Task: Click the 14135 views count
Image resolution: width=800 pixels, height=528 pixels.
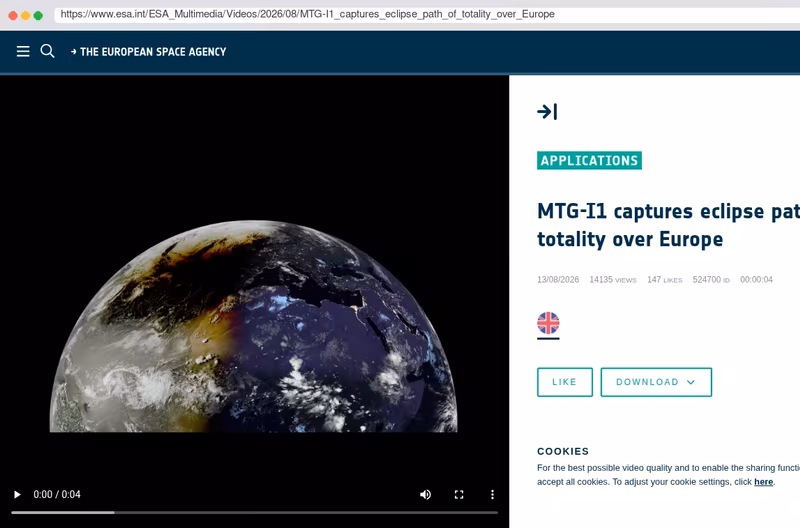Action: [613, 280]
